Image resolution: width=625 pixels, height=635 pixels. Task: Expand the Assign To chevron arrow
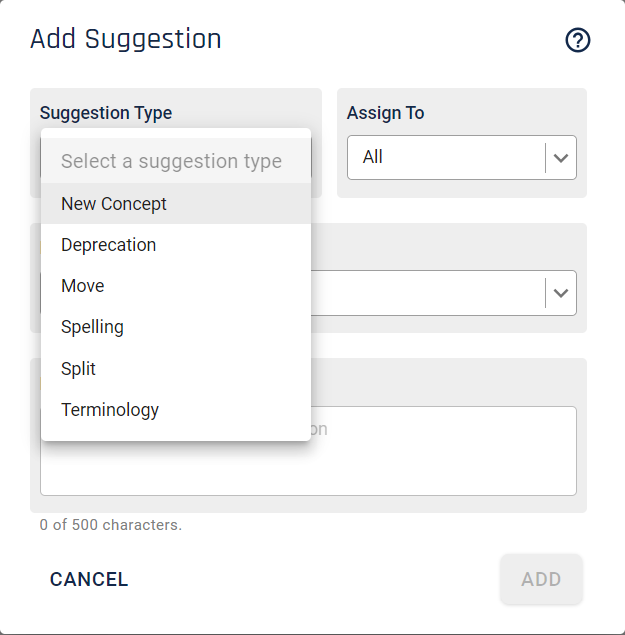(561, 158)
